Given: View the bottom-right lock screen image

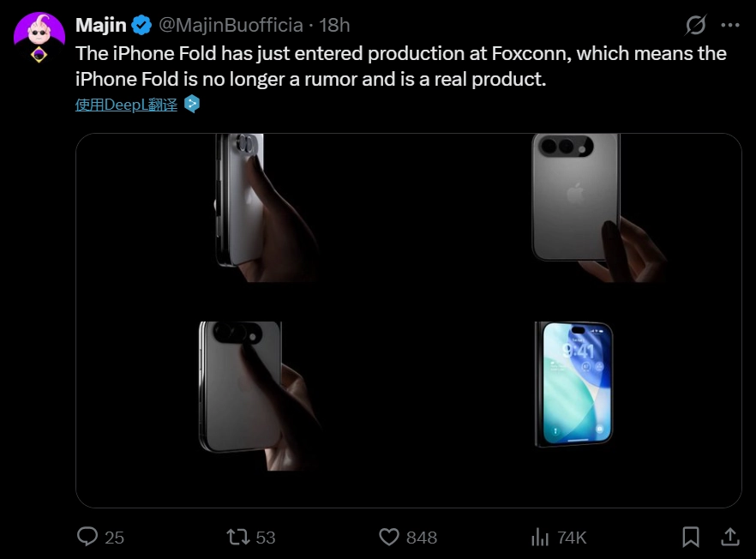Looking at the screenshot, I should pos(573,386).
